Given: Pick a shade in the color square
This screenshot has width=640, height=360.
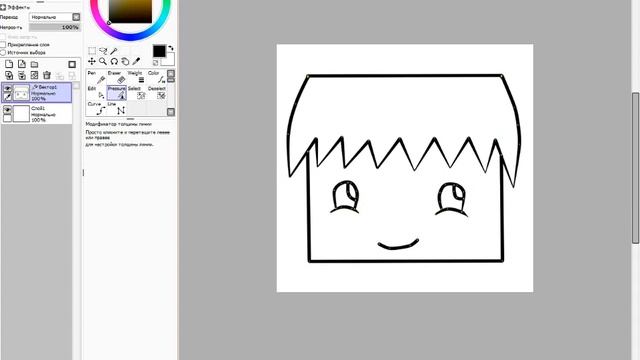Looking at the screenshot, I should click(130, 11).
